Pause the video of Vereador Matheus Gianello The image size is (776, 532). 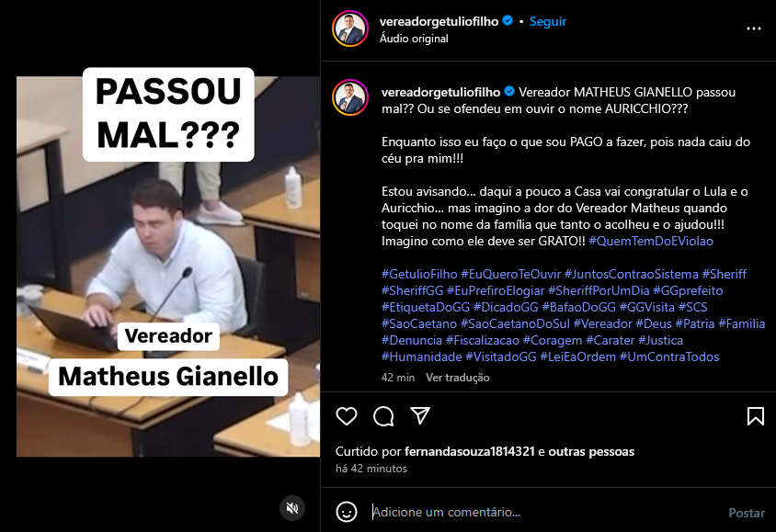[168, 266]
